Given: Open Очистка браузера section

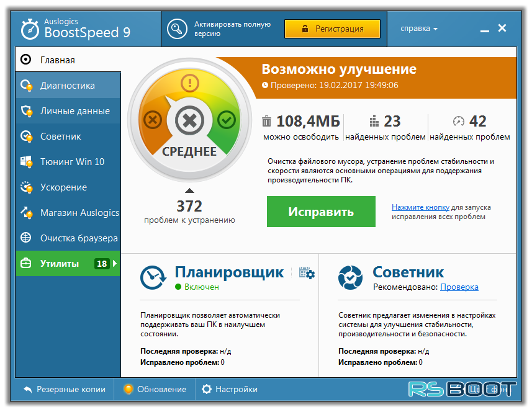Looking at the screenshot, I should pyautogui.click(x=68, y=238).
